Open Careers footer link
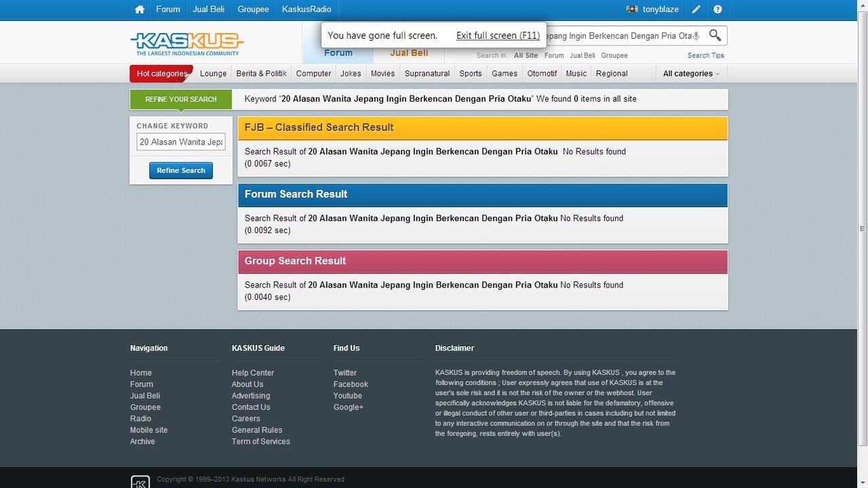 point(246,419)
